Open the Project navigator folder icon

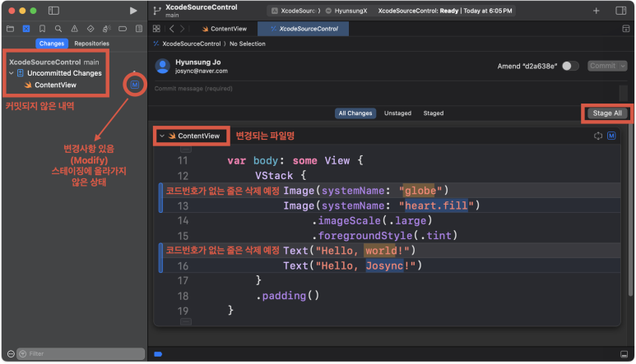tap(11, 29)
